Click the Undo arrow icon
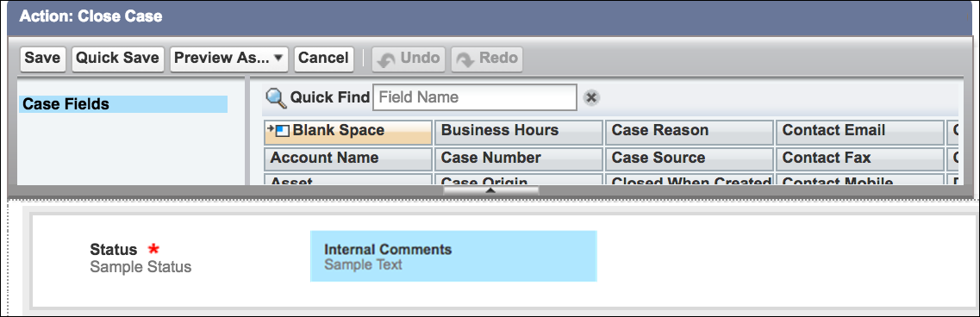The width and height of the screenshot is (980, 317). (x=387, y=59)
